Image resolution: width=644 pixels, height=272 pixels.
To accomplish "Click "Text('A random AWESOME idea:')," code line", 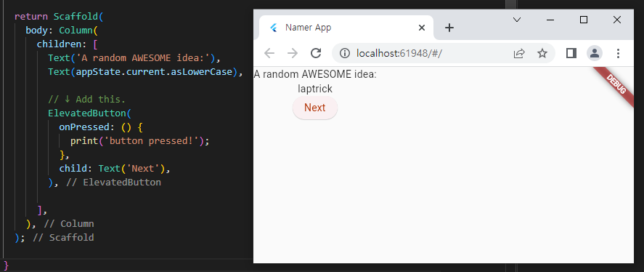I will (134, 58).
